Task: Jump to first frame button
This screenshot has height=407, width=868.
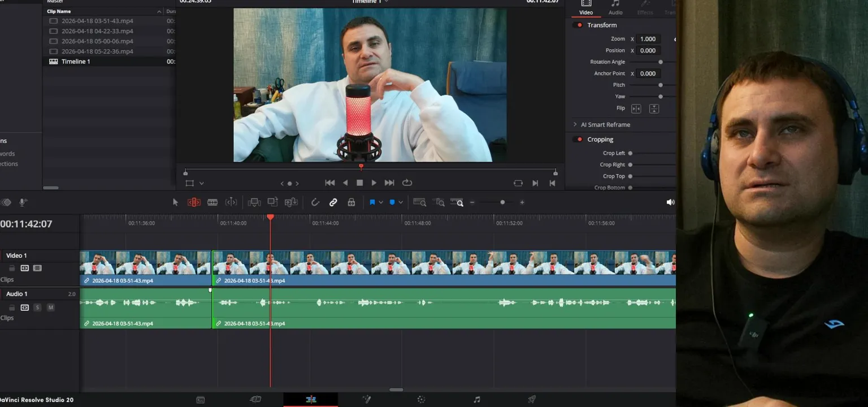Action: pyautogui.click(x=330, y=183)
